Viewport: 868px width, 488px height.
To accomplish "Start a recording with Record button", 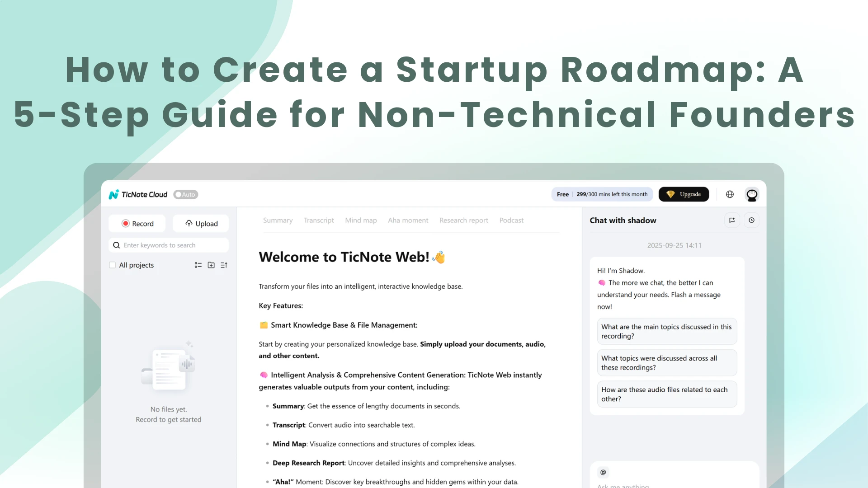I will [x=137, y=224].
